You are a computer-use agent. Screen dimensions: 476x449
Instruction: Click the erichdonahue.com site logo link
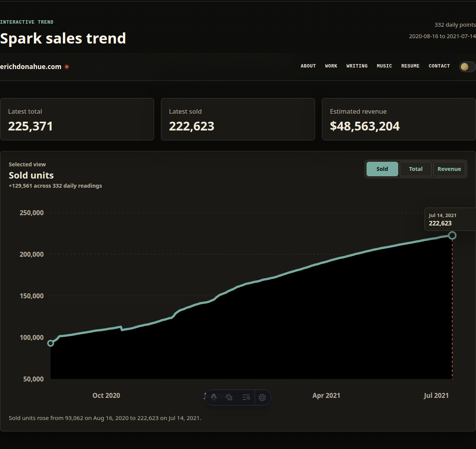[x=31, y=66]
